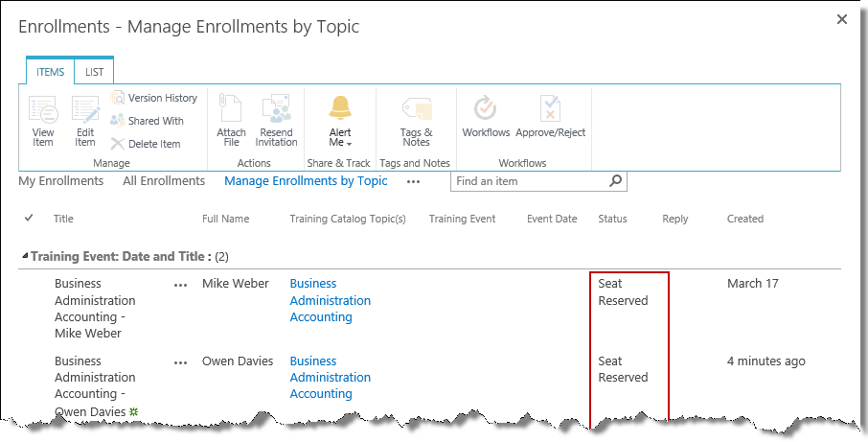Click the search magnifier icon

pyautogui.click(x=615, y=180)
